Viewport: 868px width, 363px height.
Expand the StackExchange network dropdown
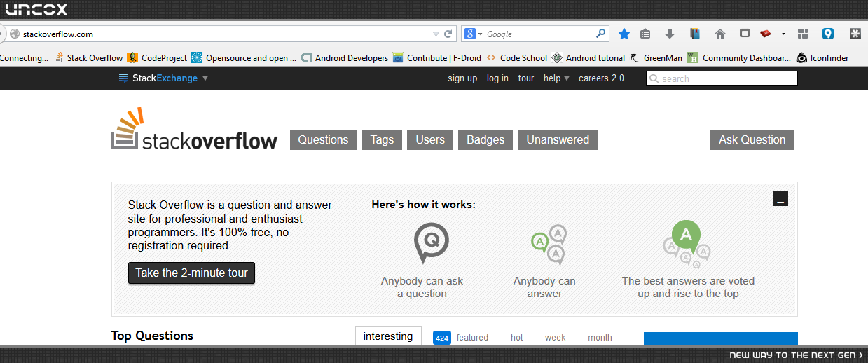point(163,78)
